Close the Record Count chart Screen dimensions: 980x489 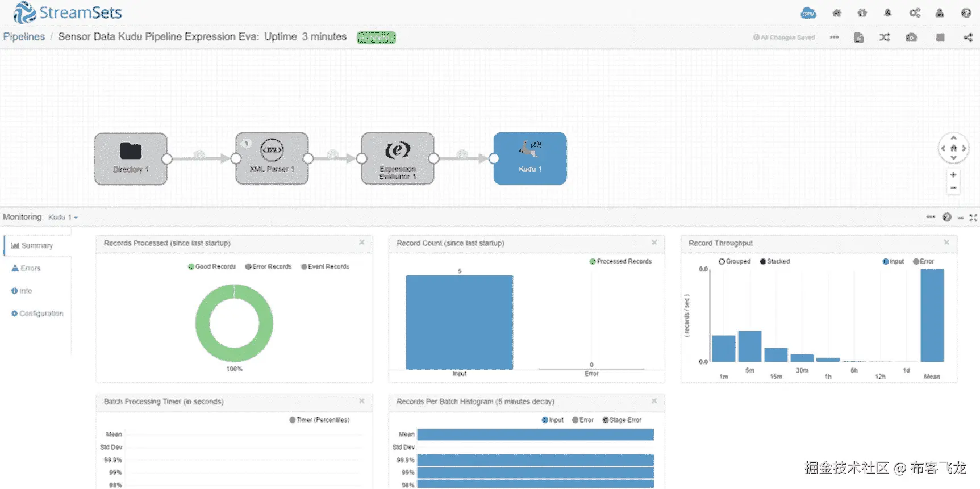tap(654, 243)
